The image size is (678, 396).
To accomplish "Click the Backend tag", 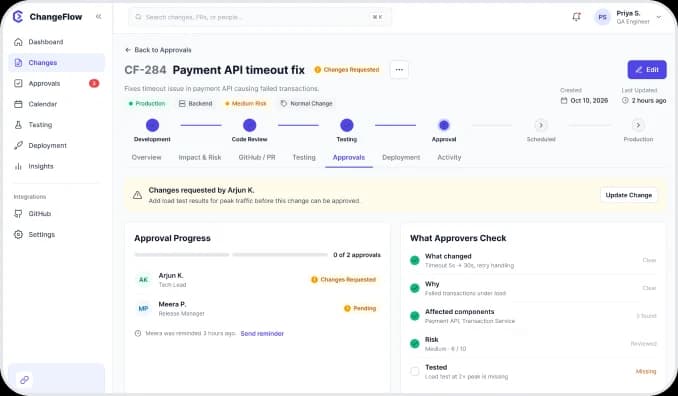I will pos(195,103).
